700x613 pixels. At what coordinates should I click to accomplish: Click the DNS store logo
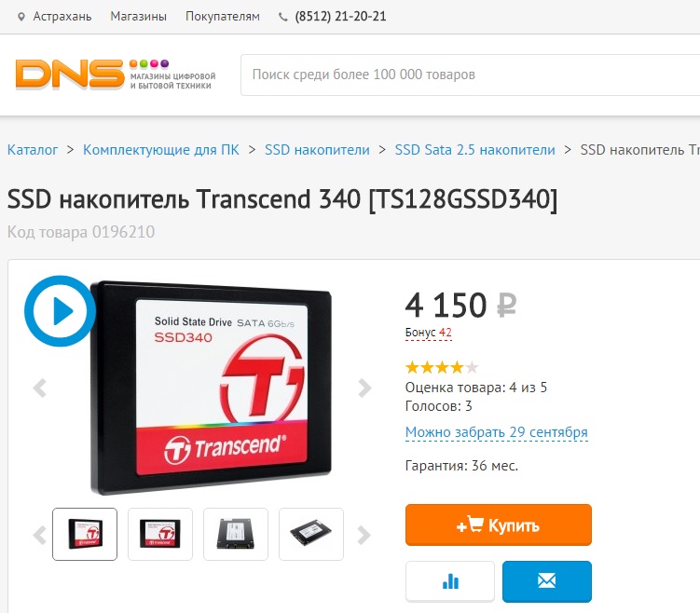[x=116, y=75]
